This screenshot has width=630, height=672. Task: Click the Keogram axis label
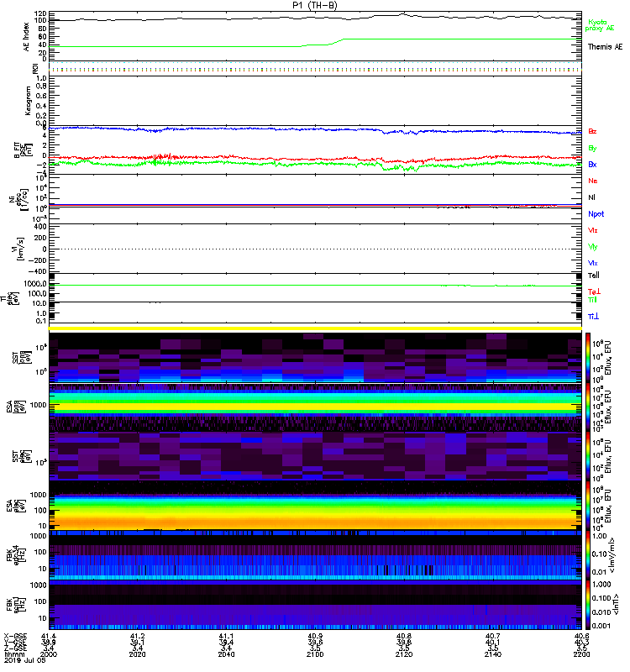(x=28, y=101)
